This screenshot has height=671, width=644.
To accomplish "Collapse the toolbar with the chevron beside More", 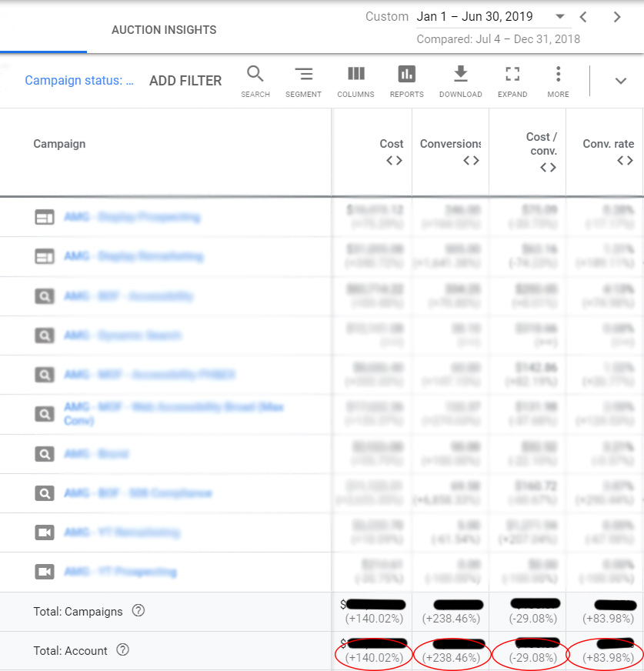I will (620, 81).
